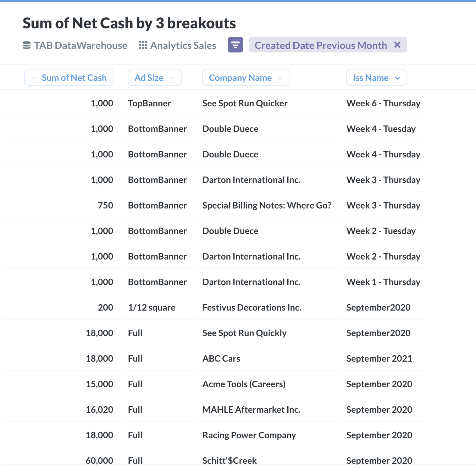Open the Sum of Net Cash column dropdown
The width and height of the screenshot is (476, 468).
tap(33, 78)
